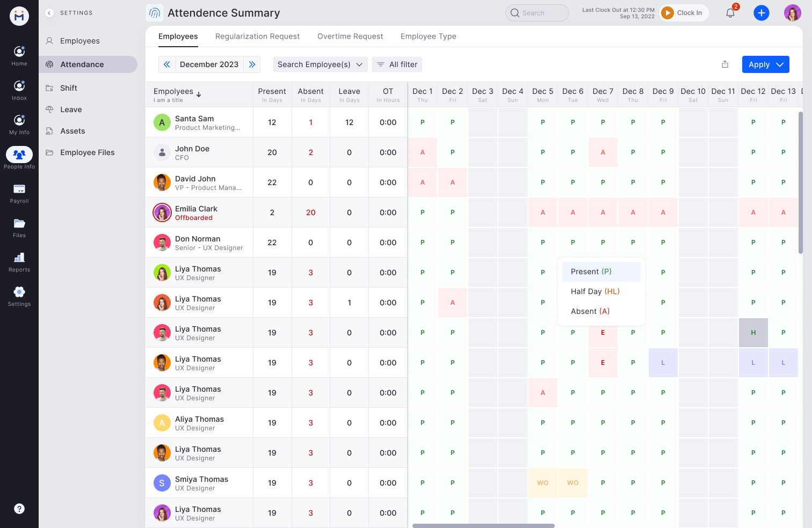Image resolution: width=812 pixels, height=528 pixels.
Task: Switch to the Overtime Request tab
Action: pos(350,36)
